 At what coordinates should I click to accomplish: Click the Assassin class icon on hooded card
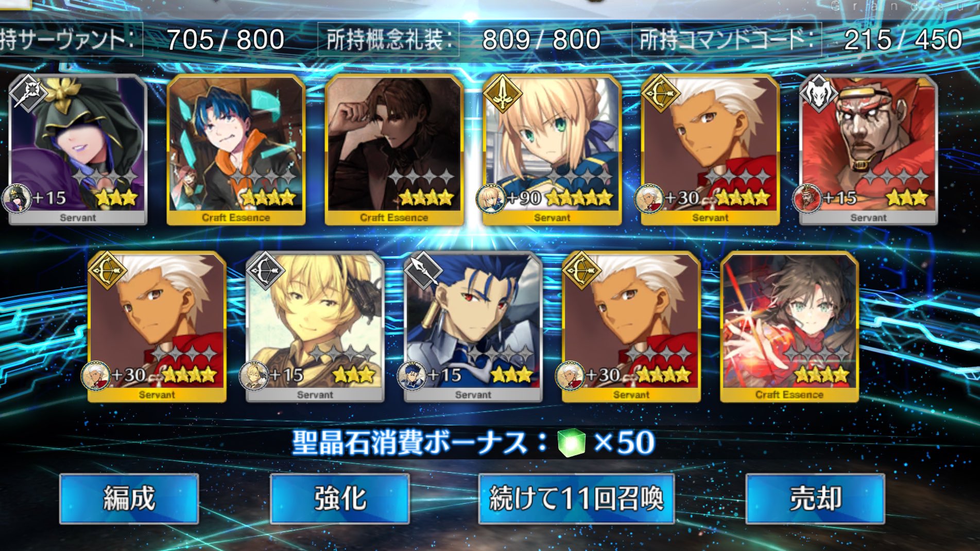[28, 94]
